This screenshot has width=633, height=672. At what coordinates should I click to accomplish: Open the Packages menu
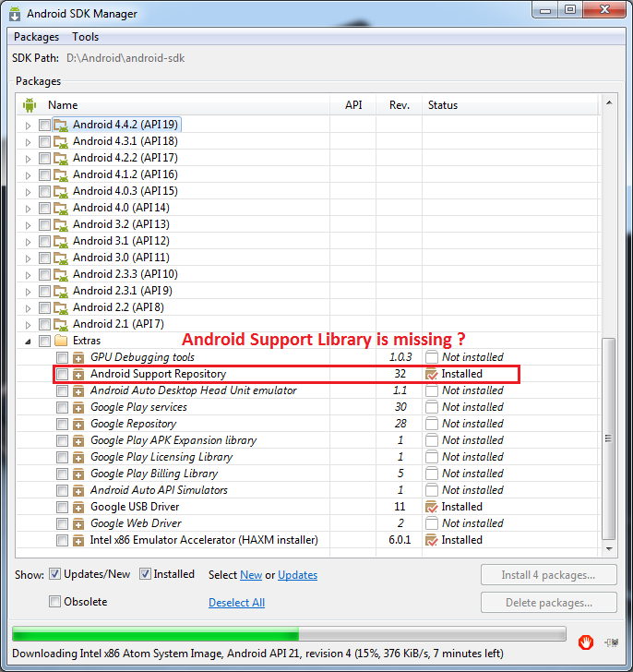36,37
